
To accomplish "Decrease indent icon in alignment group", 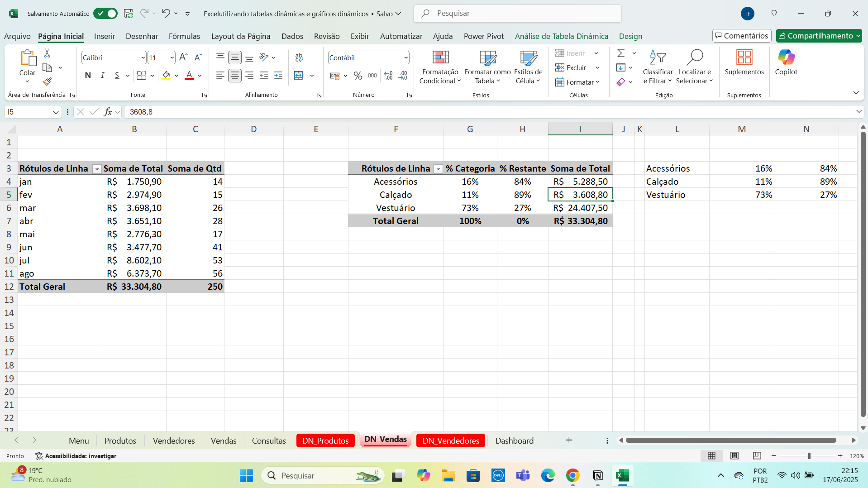I will pyautogui.click(x=264, y=76).
